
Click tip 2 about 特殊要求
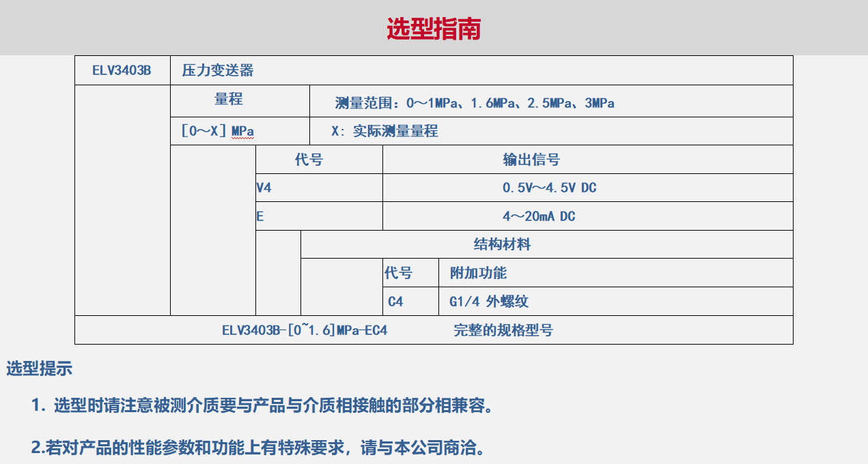[x=261, y=448]
